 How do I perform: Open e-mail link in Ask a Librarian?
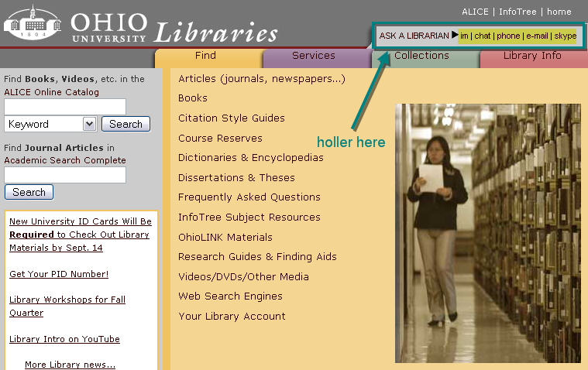click(x=537, y=36)
